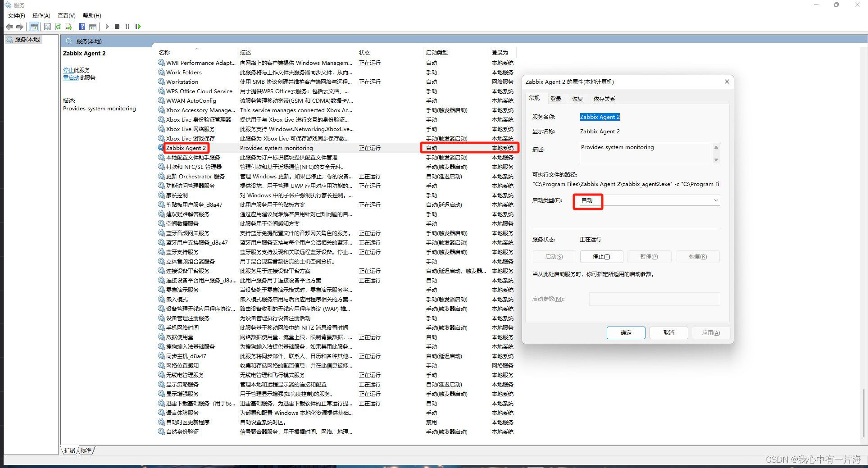Click the gear icon of the Zabbix Agent 2 row
This screenshot has width=868, height=468.
click(161, 148)
